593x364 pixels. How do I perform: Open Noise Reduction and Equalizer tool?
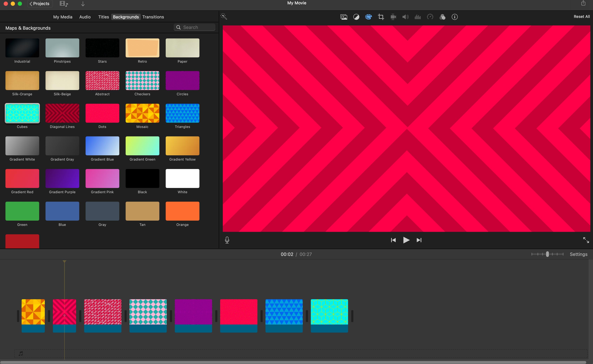click(x=418, y=17)
